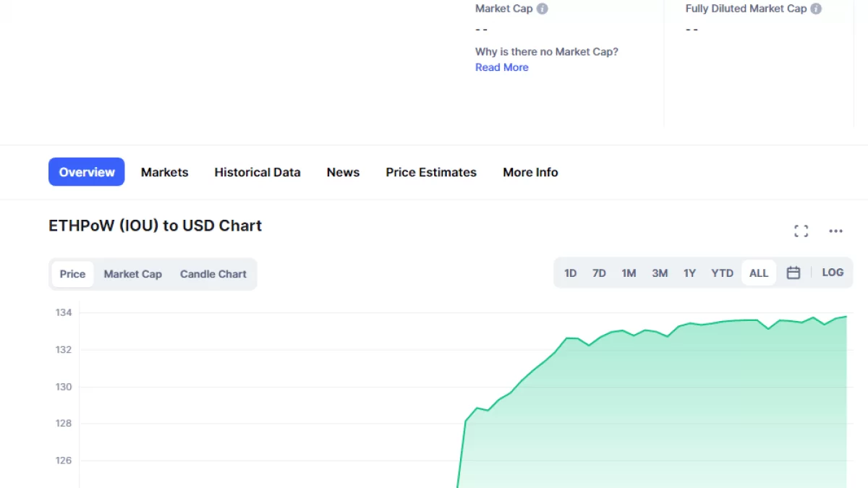The image size is (868, 488).
Task: Click the peak of the green price line
Action: click(x=845, y=317)
